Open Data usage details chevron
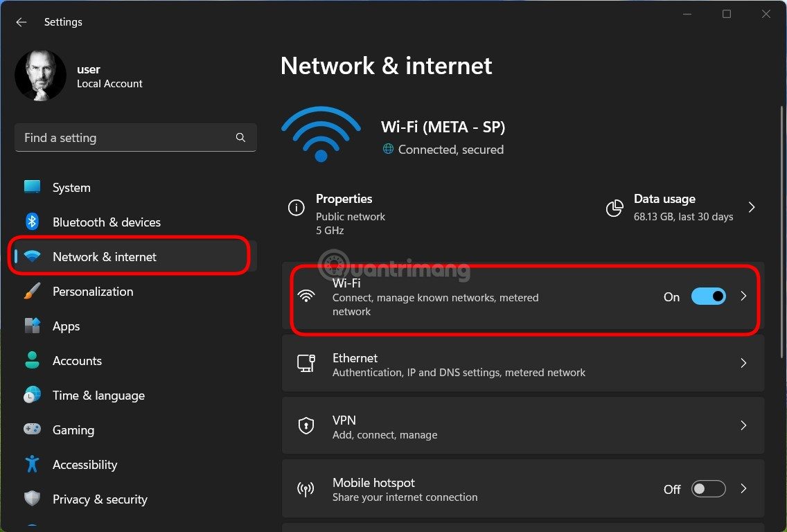Screen dimensions: 787x532 752,207
